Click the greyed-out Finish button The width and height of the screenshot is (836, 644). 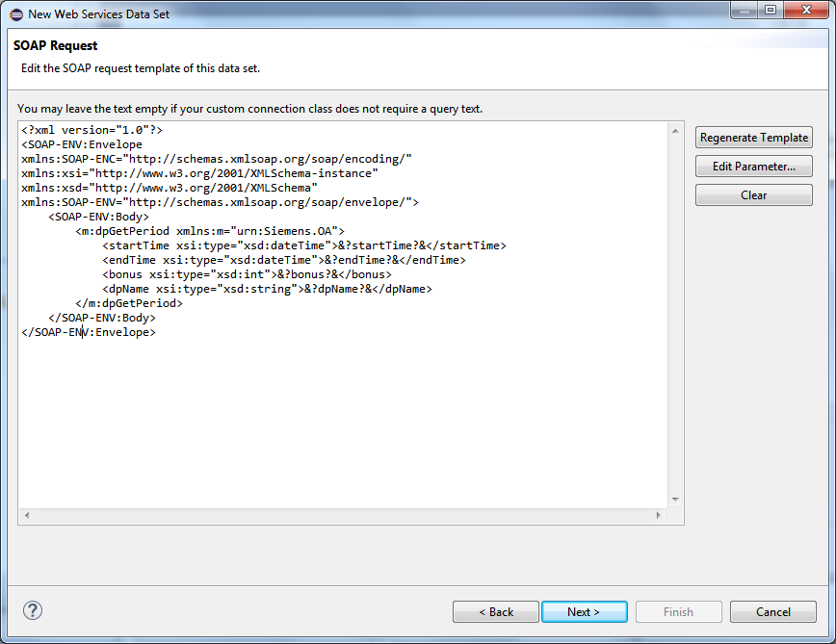click(678, 612)
